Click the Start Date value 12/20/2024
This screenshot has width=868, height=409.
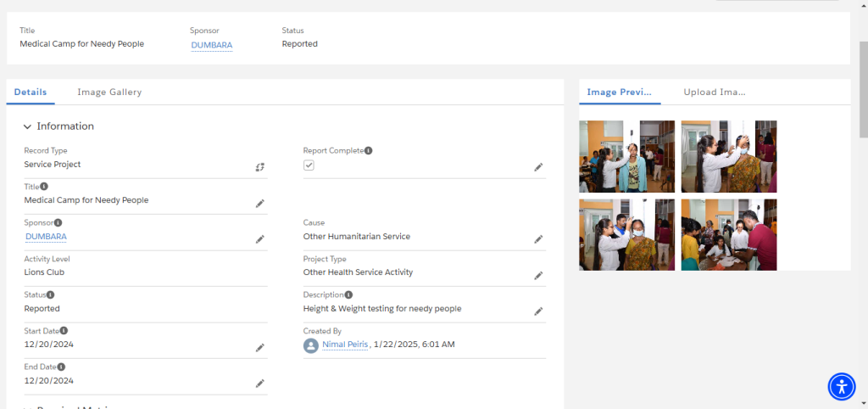point(48,345)
